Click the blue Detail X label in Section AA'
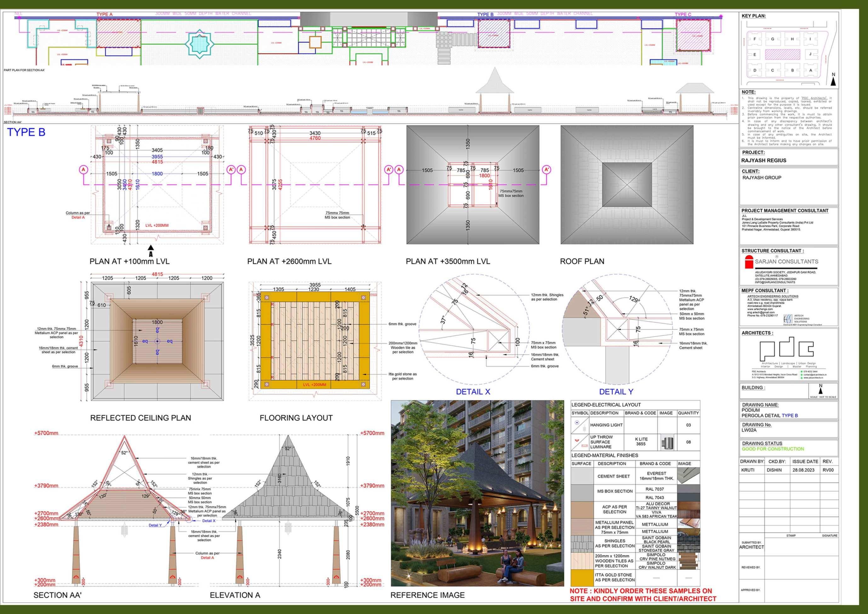The image size is (868, 614). point(209,521)
